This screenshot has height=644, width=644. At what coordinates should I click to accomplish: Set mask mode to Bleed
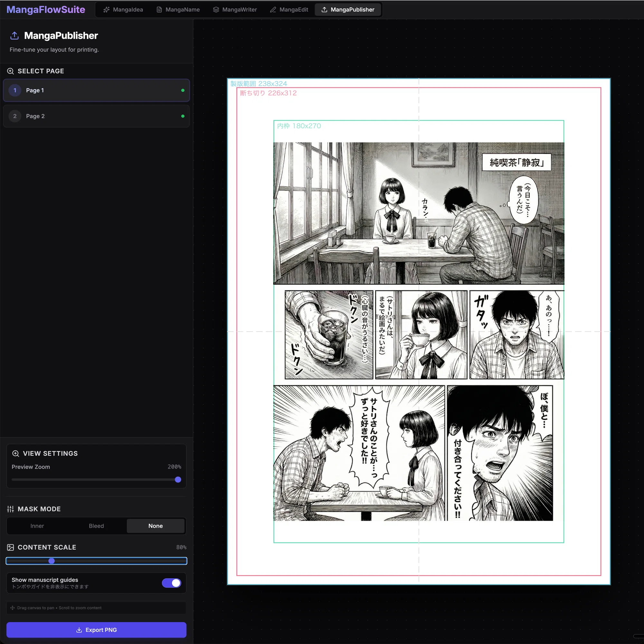(96, 526)
